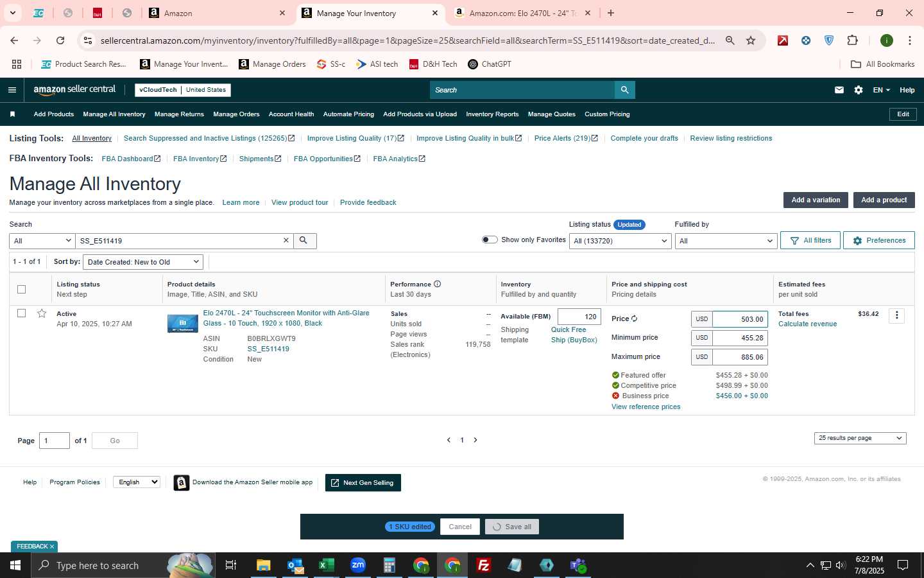Click the product thumbnail image

[x=183, y=323]
